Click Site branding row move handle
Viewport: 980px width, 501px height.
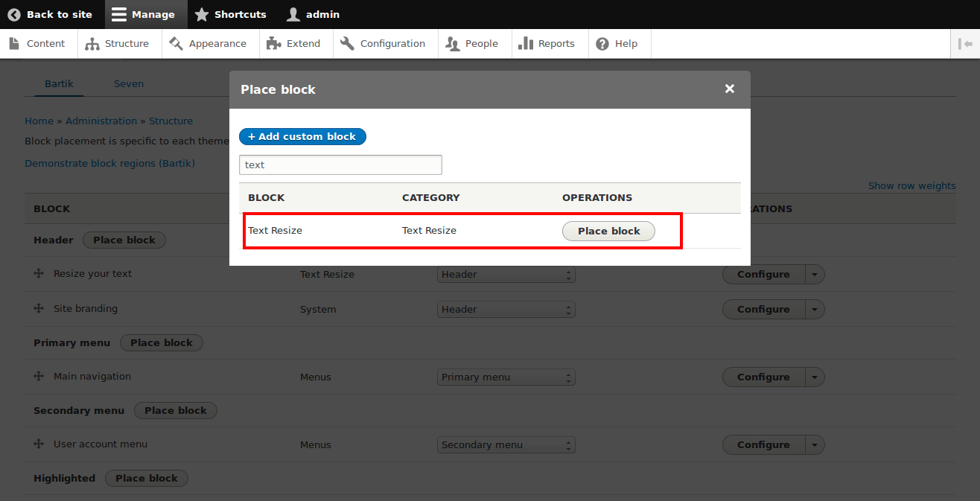pyautogui.click(x=39, y=309)
